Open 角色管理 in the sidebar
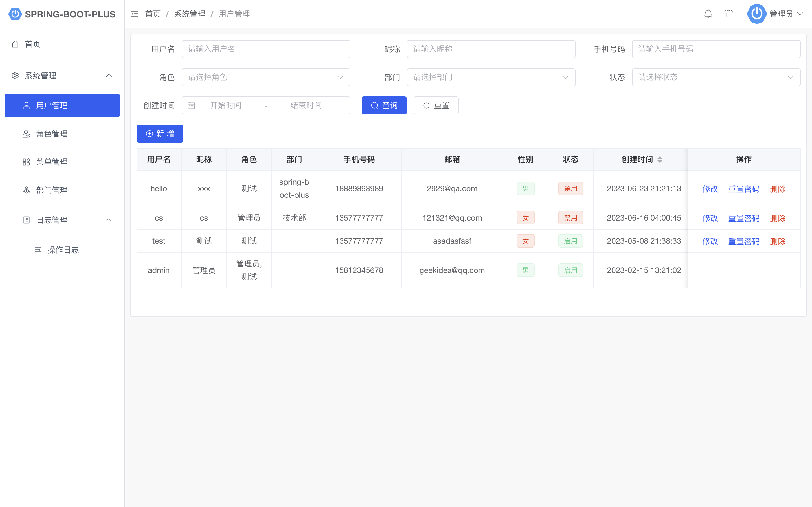 (x=52, y=134)
